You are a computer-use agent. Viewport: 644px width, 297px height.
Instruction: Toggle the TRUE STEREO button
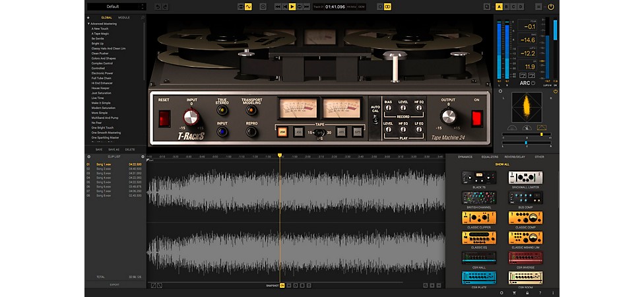(x=222, y=110)
